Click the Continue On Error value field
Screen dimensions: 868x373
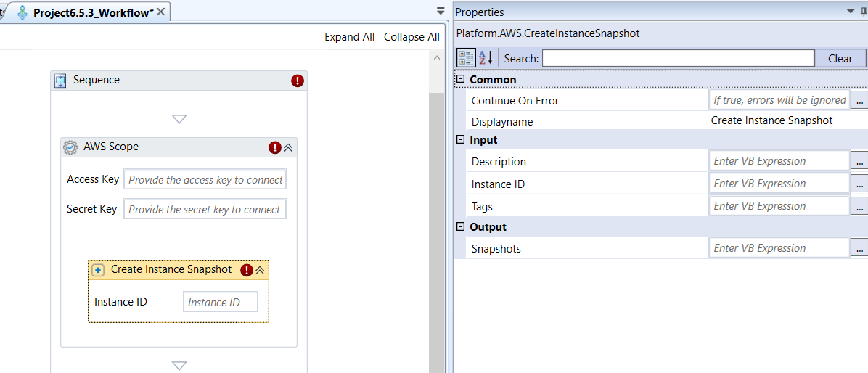click(x=779, y=100)
